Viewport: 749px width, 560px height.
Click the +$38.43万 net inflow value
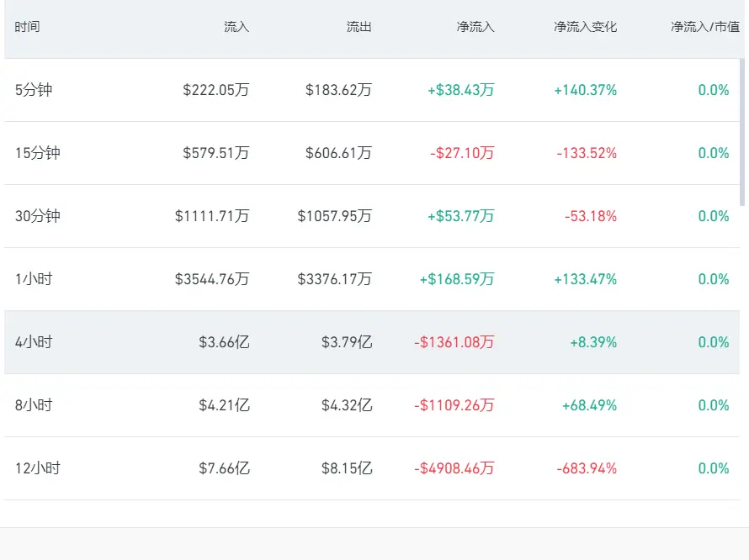tap(461, 90)
